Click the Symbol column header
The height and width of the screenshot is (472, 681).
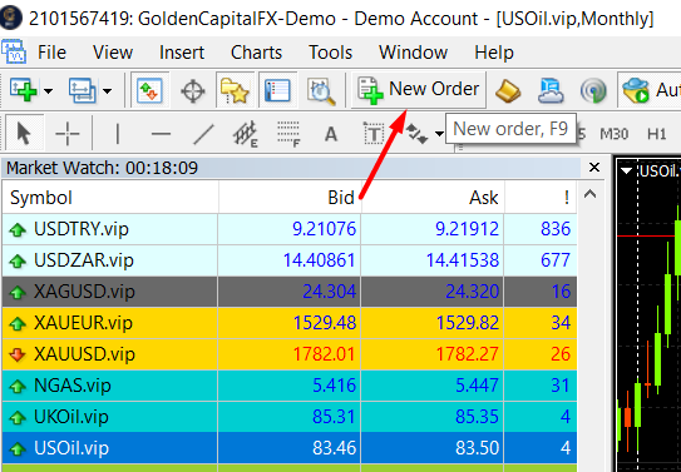pos(110,198)
